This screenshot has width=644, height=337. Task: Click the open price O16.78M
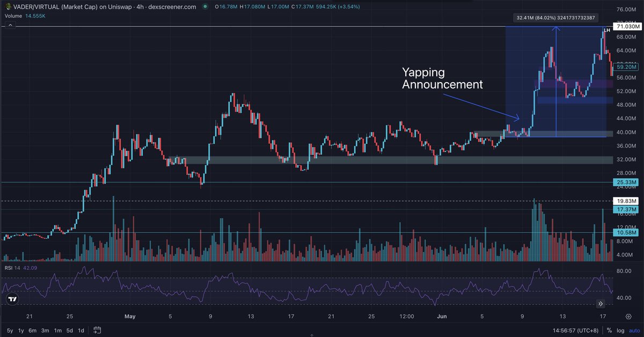click(x=226, y=7)
